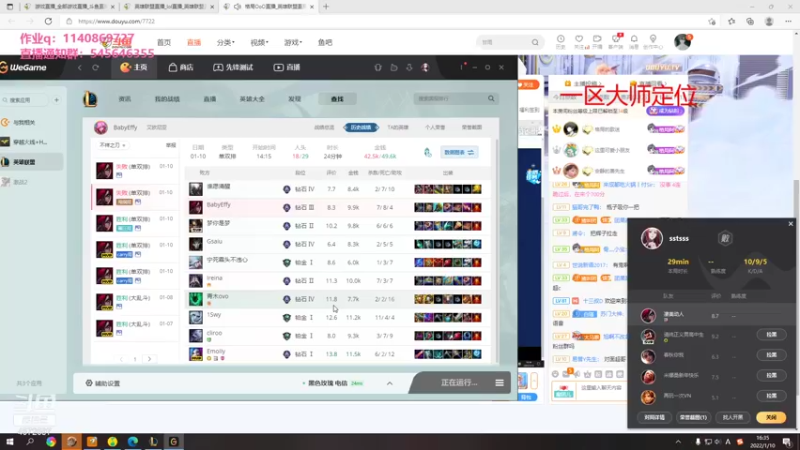The height and width of the screenshot is (450, 800).
Task: Open TA的英雄 sub-tab
Action: 398,128
